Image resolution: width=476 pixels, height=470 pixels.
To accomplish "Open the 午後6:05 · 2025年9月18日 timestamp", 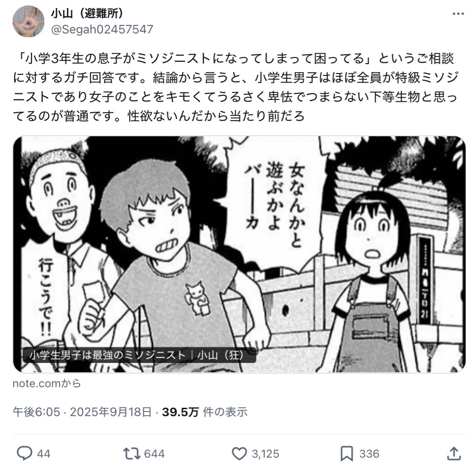I will (x=82, y=412).
